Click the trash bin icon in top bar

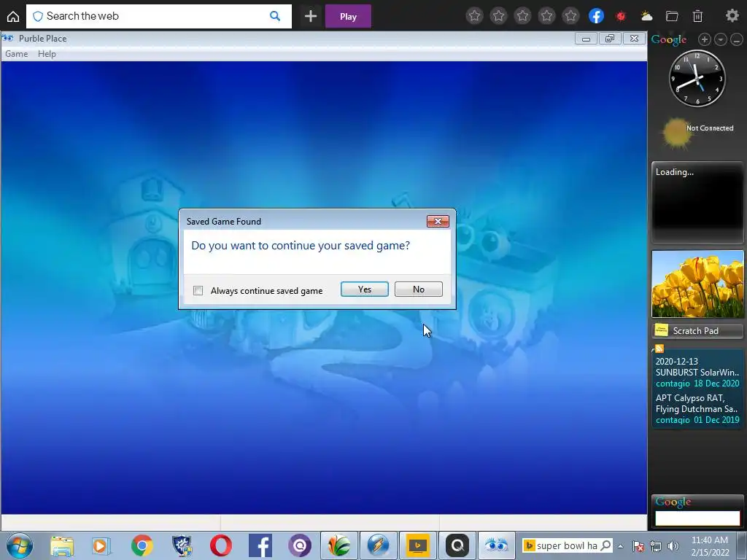tap(697, 16)
